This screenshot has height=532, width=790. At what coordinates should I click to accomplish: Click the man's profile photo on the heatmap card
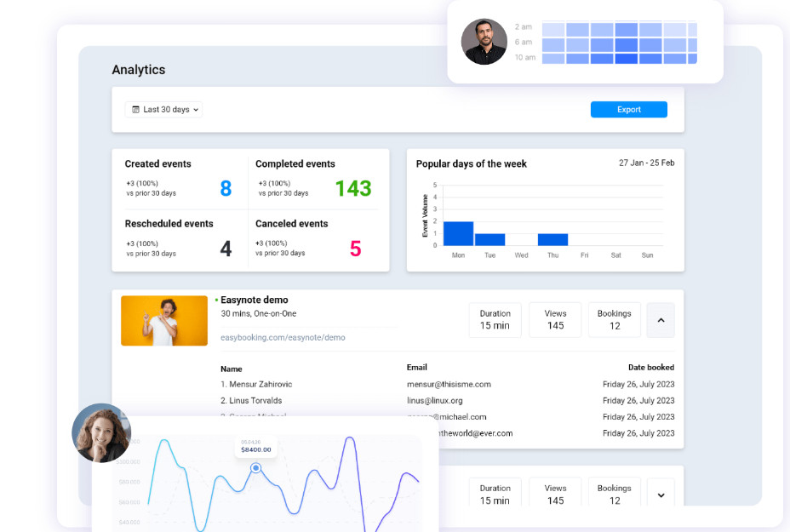point(484,42)
